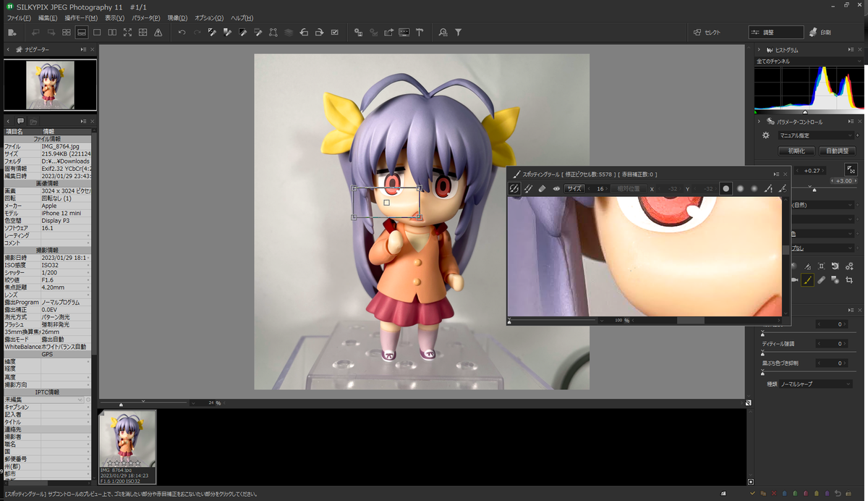Open the 表示(V) menu
The height and width of the screenshot is (501, 868).
point(114,17)
